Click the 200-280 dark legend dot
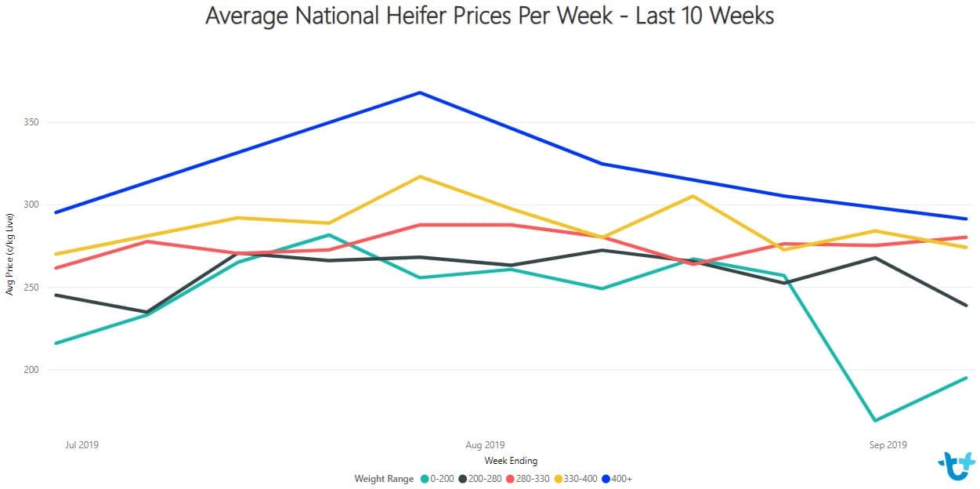This screenshot has width=980, height=489. click(463, 479)
